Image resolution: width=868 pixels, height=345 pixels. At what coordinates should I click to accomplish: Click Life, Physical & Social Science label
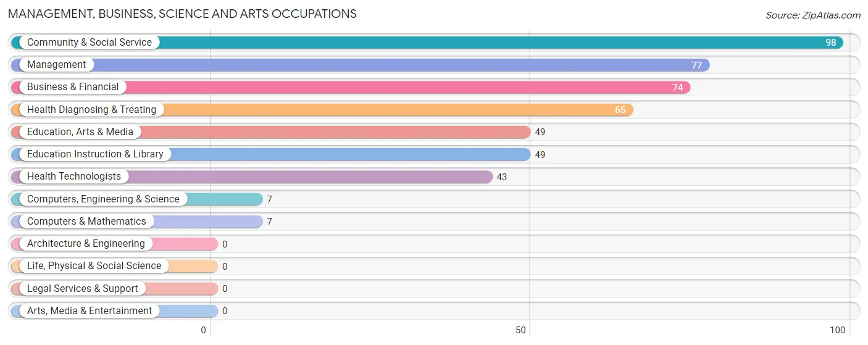point(94,266)
